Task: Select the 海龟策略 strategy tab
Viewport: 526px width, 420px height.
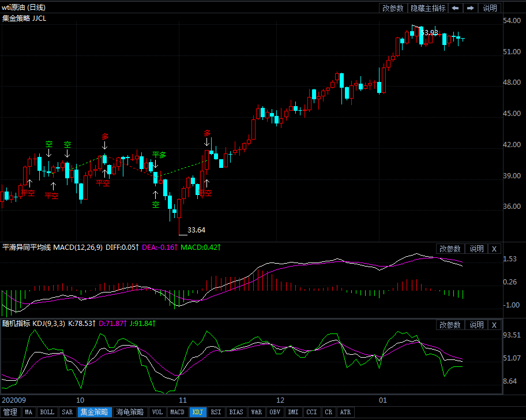Action: [130, 412]
